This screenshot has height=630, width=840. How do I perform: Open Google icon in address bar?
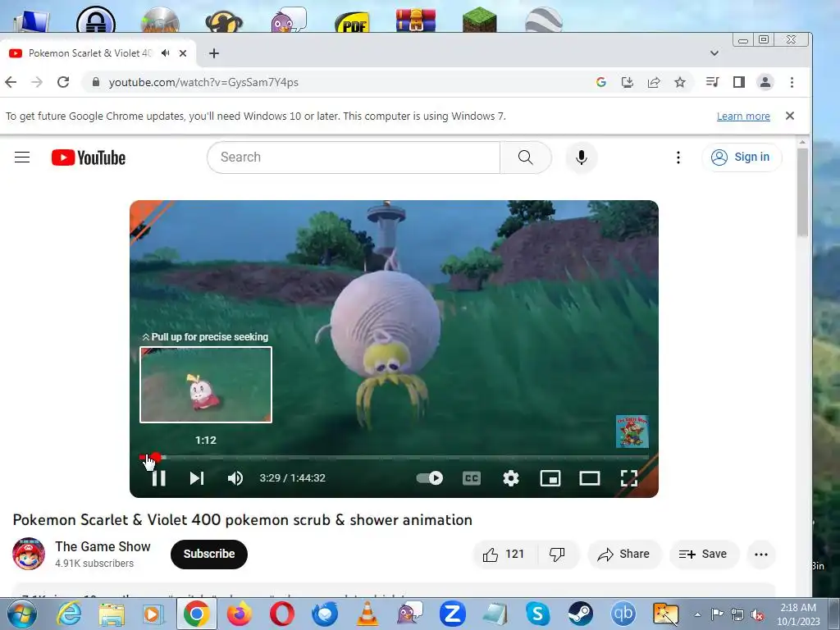point(601,82)
